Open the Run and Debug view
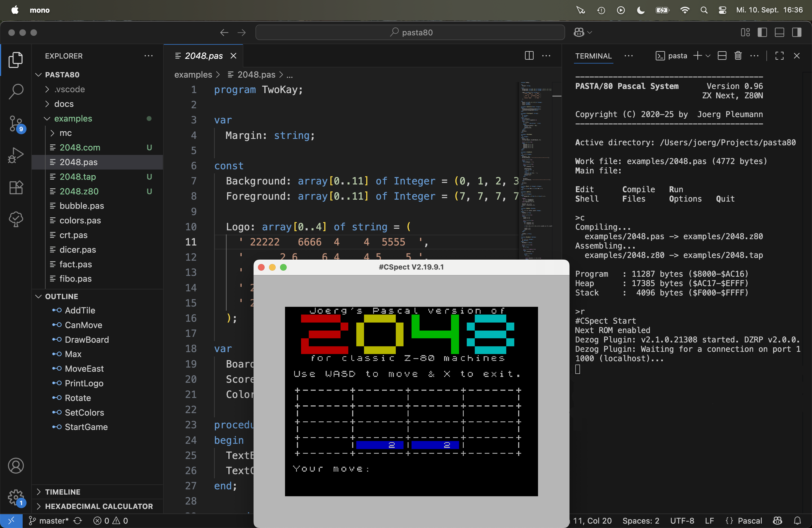 tap(16, 155)
